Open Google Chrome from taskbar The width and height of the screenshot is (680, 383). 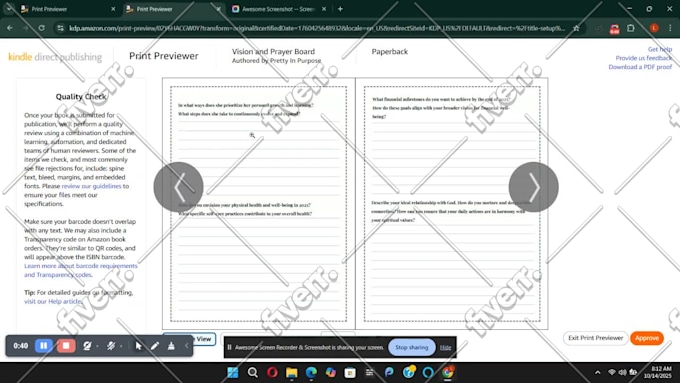click(x=448, y=372)
